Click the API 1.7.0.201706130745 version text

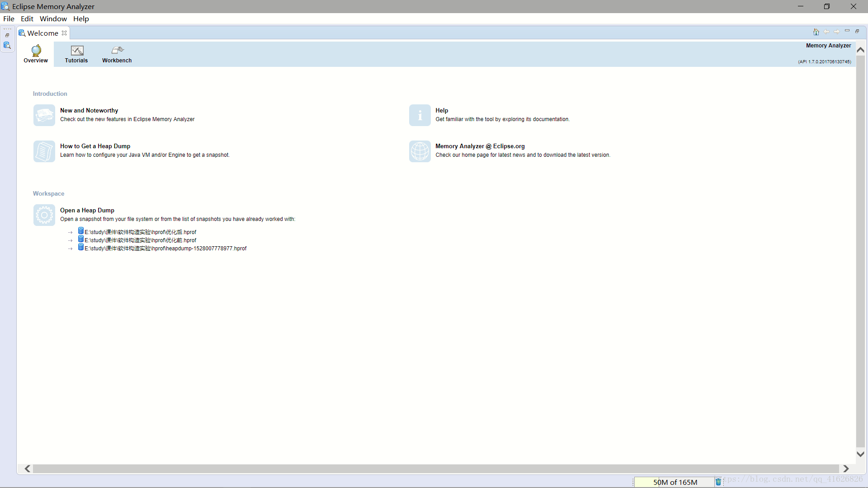[x=825, y=62]
